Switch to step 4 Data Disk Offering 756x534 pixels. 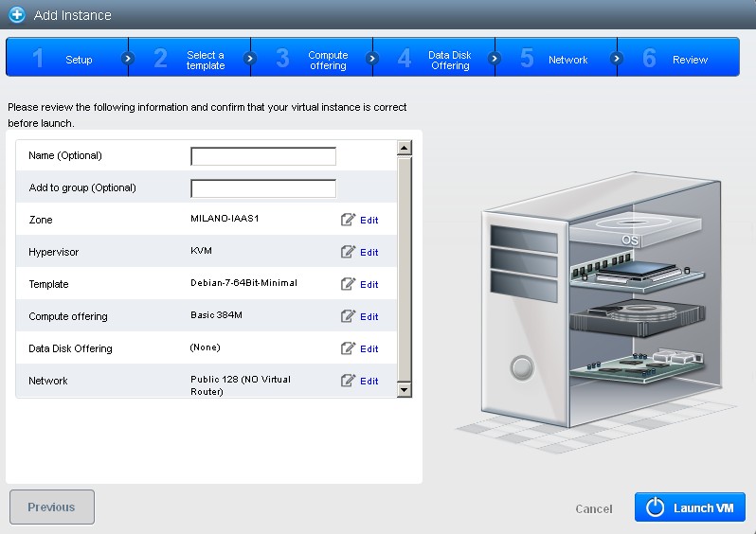click(x=434, y=60)
